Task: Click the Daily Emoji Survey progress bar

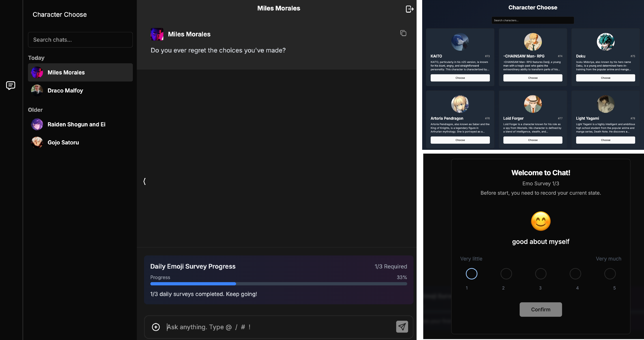Action: 279,284
